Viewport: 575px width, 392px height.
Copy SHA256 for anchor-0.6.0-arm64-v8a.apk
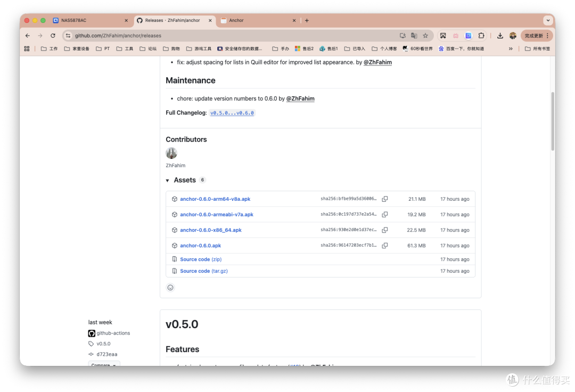coord(385,199)
